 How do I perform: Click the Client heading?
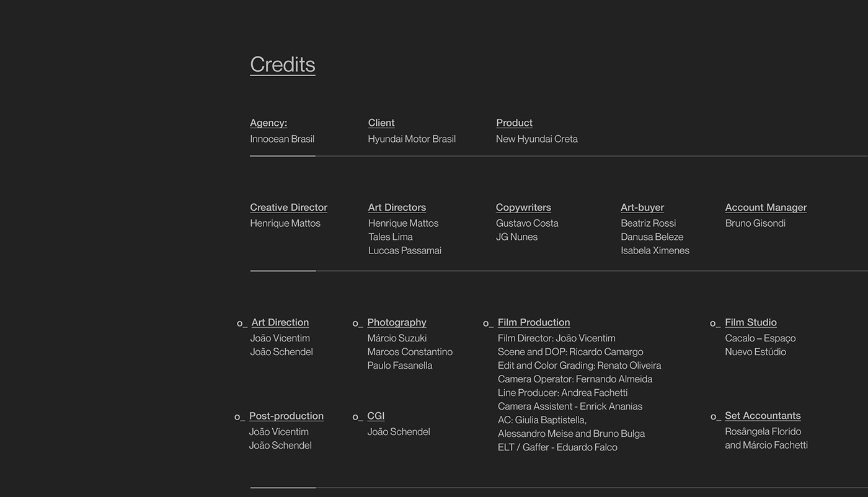click(x=381, y=123)
